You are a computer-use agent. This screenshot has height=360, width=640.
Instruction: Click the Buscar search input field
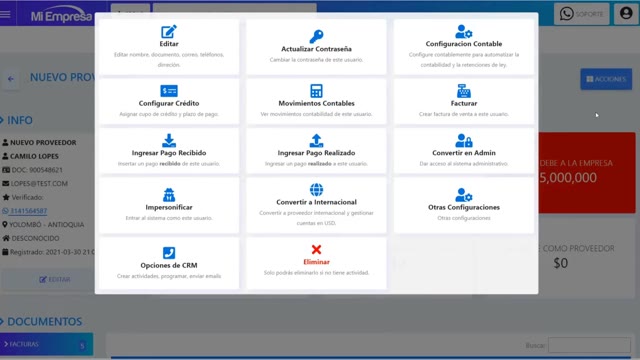(x=589, y=345)
